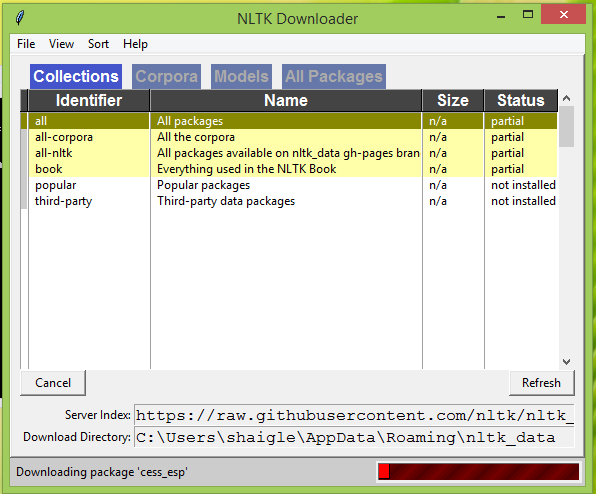596x494 pixels.
Task: Click the Download Directory path field
Action: pyautogui.click(x=354, y=437)
